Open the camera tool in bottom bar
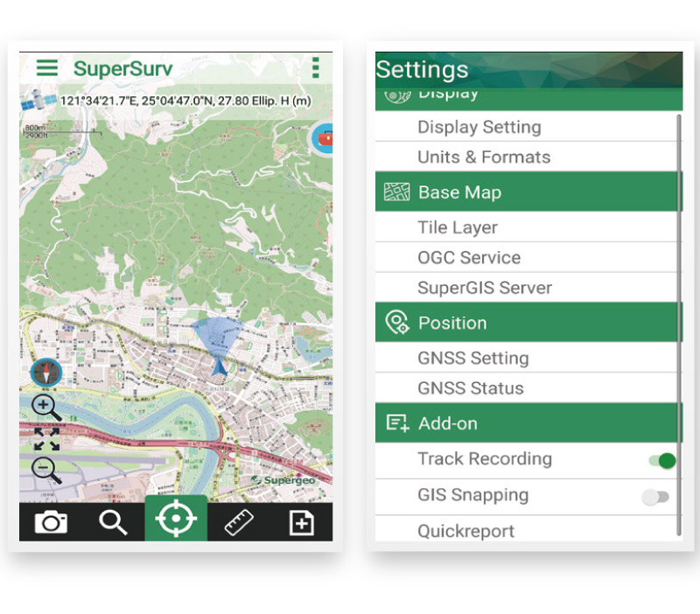This screenshot has width=700, height=614. 51,522
